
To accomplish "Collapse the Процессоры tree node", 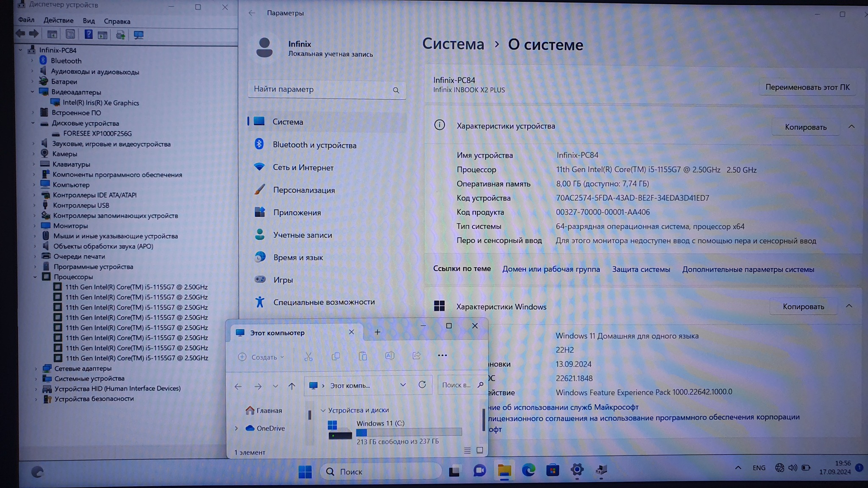I will (x=35, y=277).
